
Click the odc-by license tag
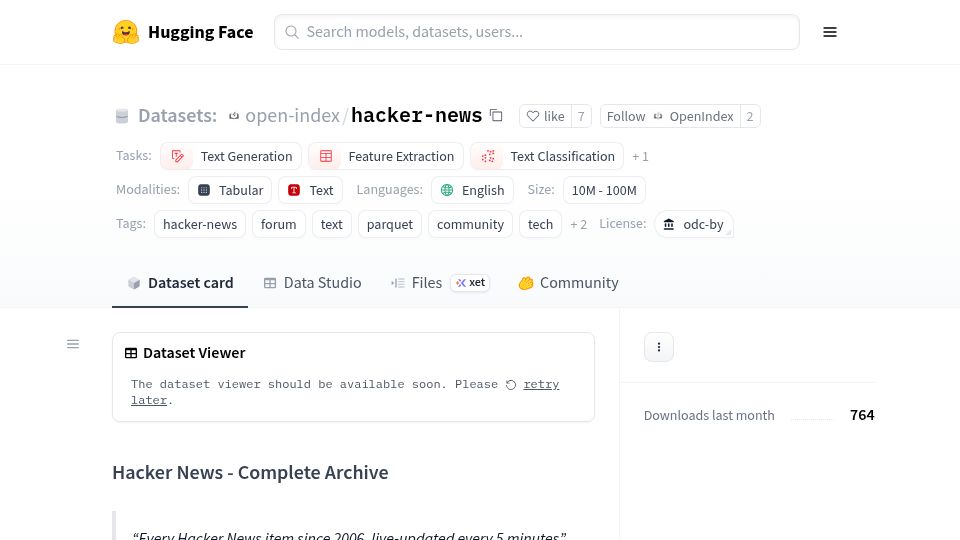694,225
